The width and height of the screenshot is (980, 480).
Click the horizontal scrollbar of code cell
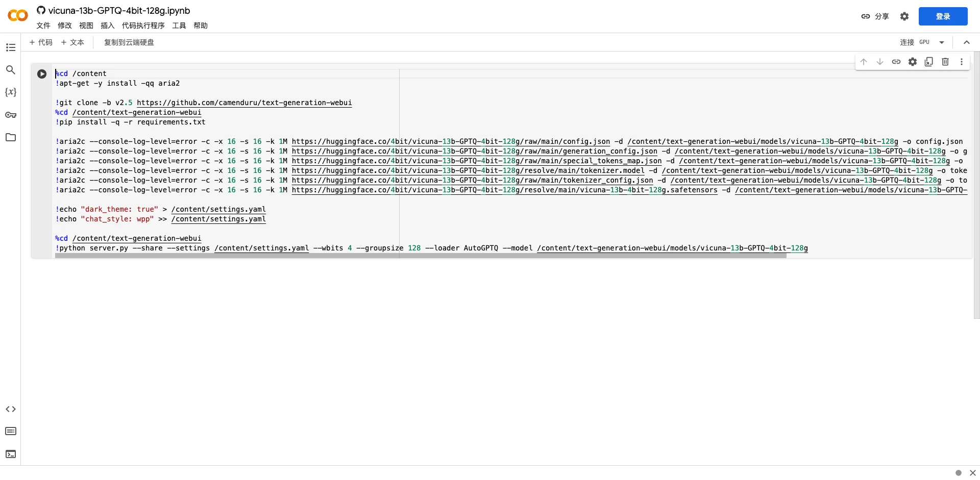pyautogui.click(x=421, y=256)
